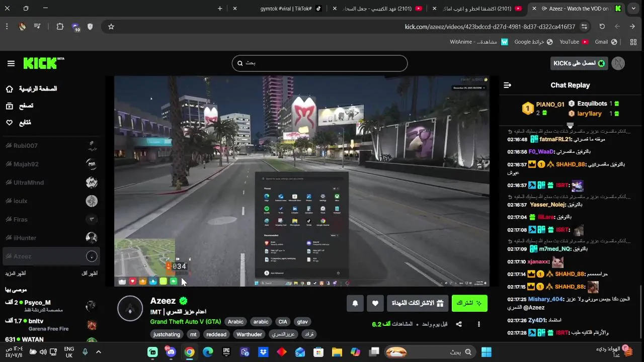Select the Warthuder tag
This screenshot has width=644, height=362.
point(249,334)
